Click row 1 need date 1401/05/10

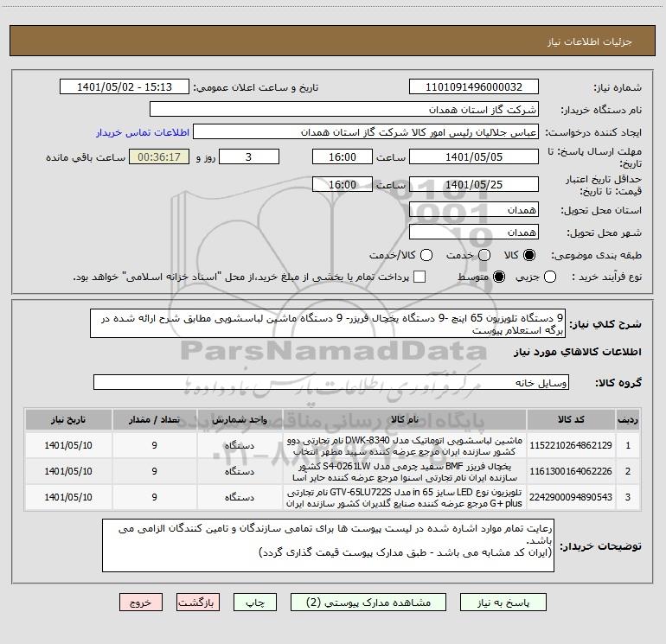pos(68,445)
